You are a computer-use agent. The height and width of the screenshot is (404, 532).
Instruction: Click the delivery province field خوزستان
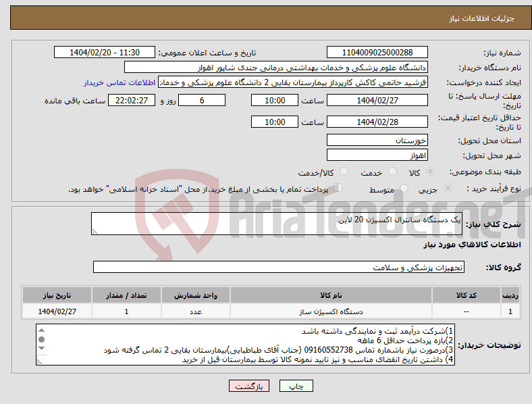[377, 140]
